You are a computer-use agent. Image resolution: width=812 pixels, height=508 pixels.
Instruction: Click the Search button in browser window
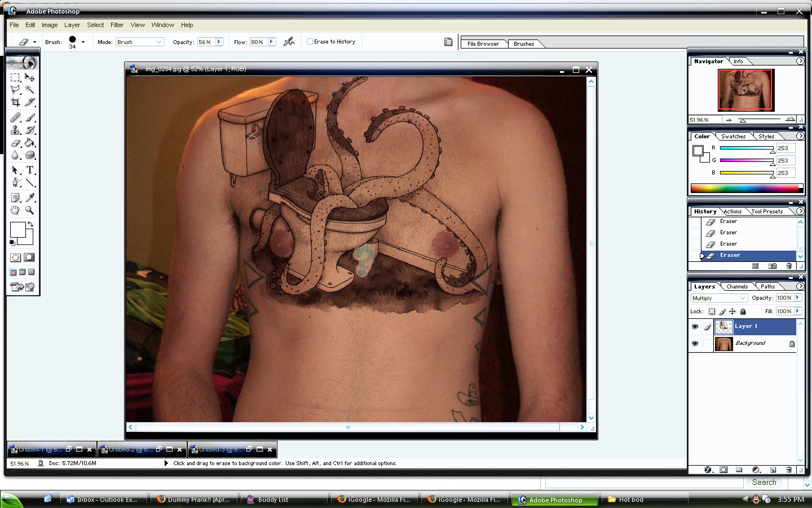coord(764,482)
